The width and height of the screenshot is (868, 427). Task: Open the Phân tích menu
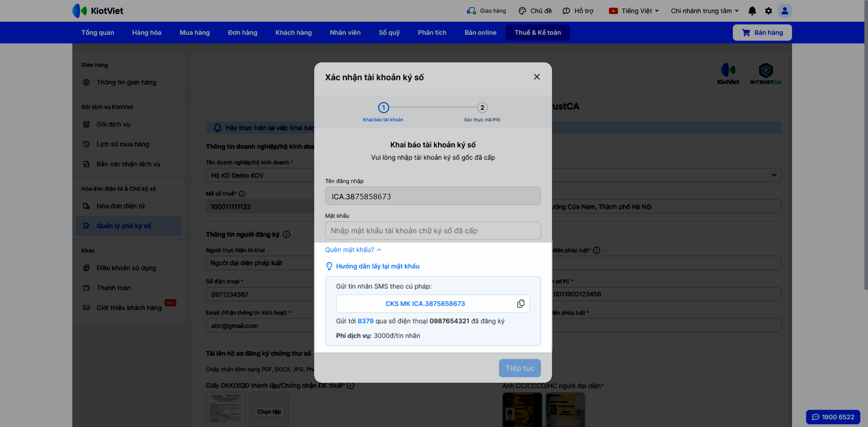click(x=432, y=33)
